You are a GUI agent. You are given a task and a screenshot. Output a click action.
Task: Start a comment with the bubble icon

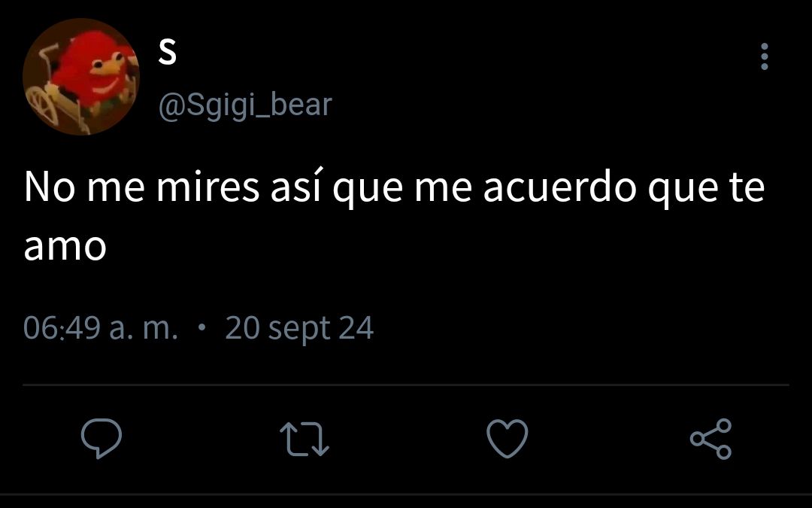coord(101,439)
